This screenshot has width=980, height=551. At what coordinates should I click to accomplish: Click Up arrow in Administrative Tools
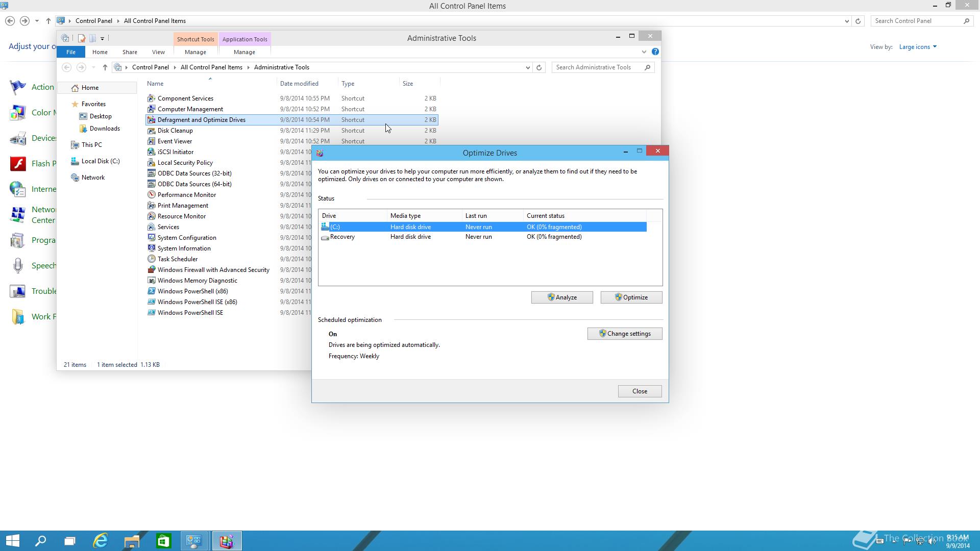click(105, 67)
